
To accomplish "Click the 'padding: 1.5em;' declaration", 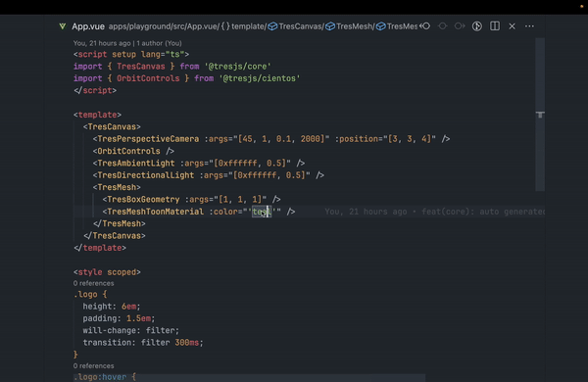I will click(x=119, y=318).
